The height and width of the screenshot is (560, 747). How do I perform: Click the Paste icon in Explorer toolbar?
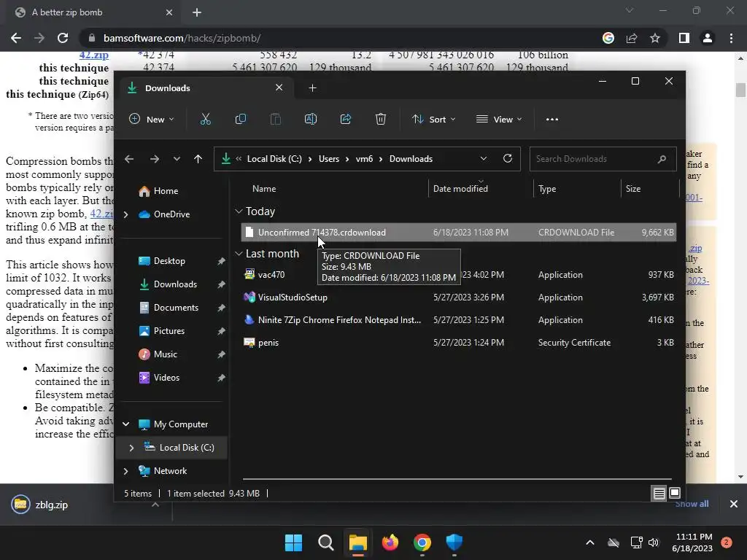[275, 119]
